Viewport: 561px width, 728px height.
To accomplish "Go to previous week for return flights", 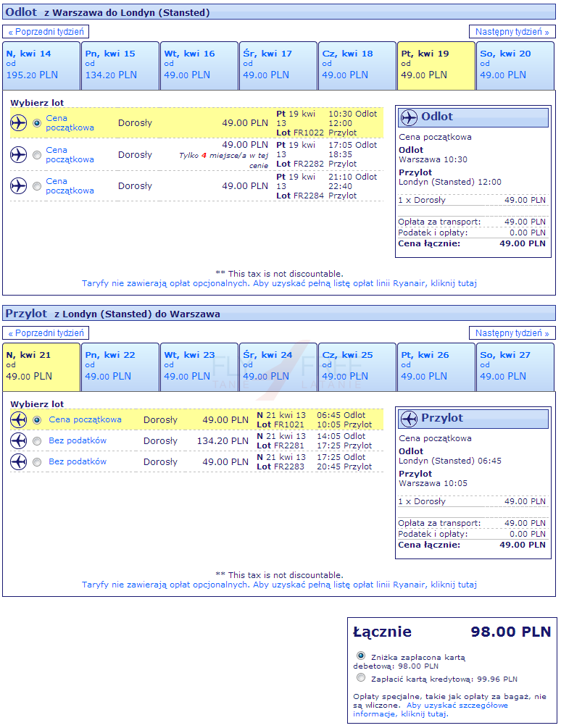I will coord(46,333).
